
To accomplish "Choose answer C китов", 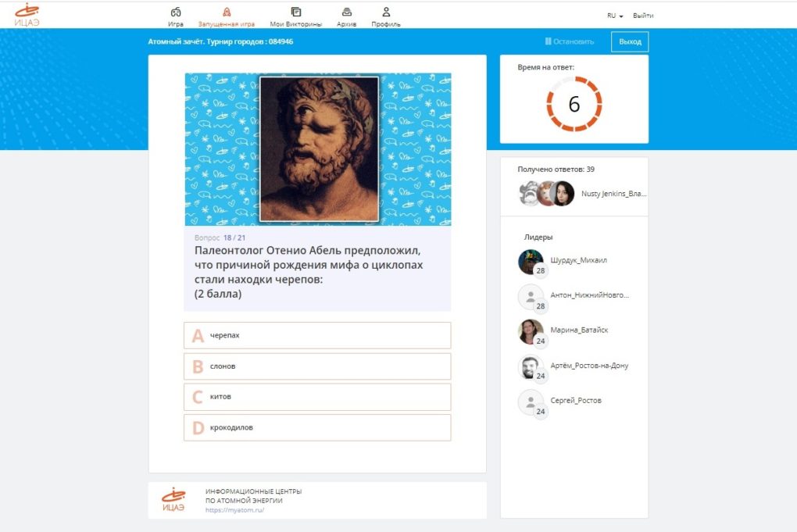I will click(317, 397).
